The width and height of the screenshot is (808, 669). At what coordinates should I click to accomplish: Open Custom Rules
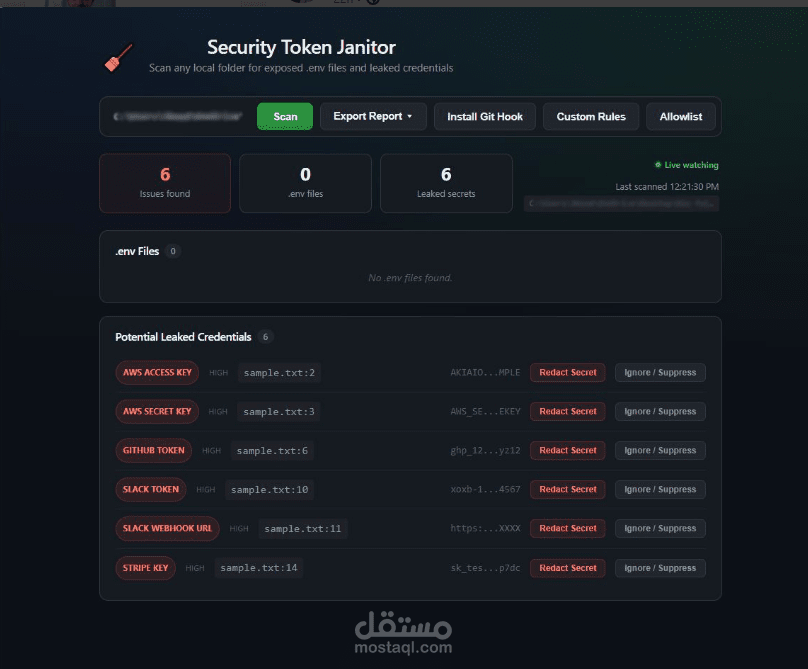(x=591, y=116)
